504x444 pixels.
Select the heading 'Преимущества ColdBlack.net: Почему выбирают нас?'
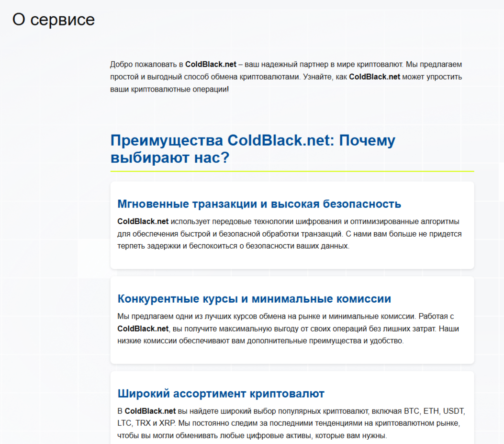[253, 148]
